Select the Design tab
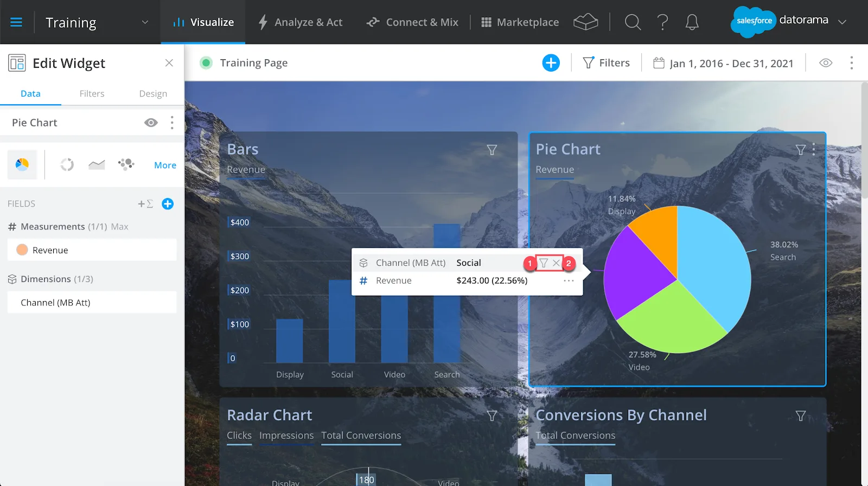 point(153,93)
